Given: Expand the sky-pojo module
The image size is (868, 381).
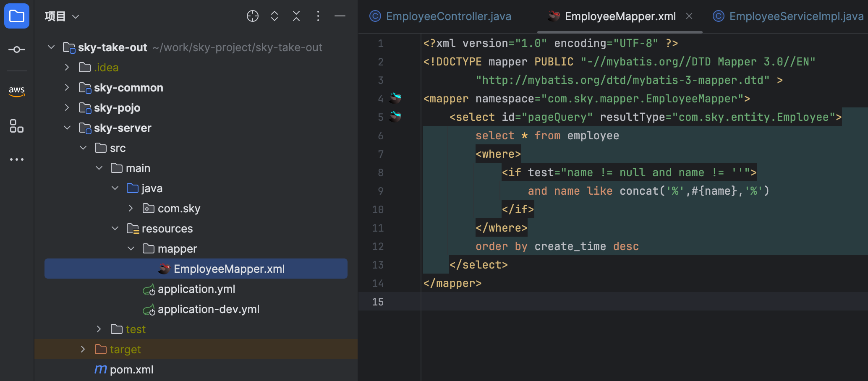Looking at the screenshot, I should [67, 107].
